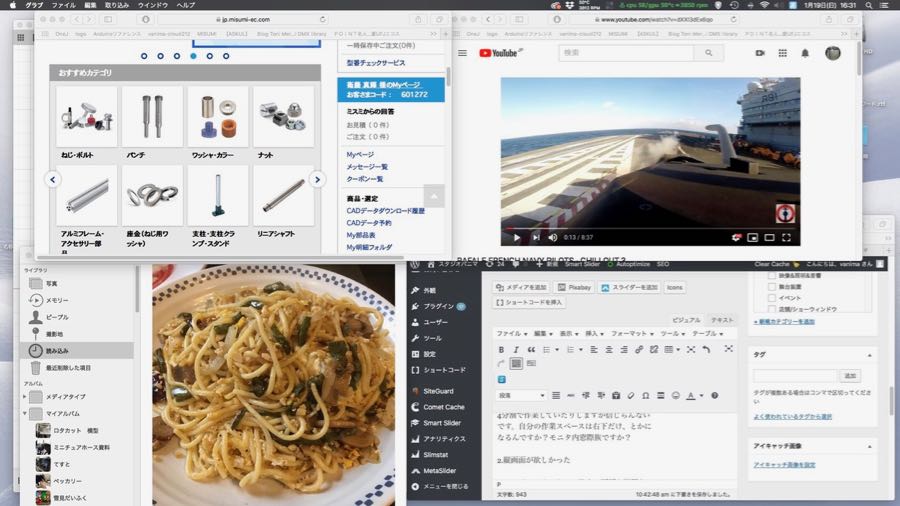Collapse タグ panel in WordPress

[869, 355]
